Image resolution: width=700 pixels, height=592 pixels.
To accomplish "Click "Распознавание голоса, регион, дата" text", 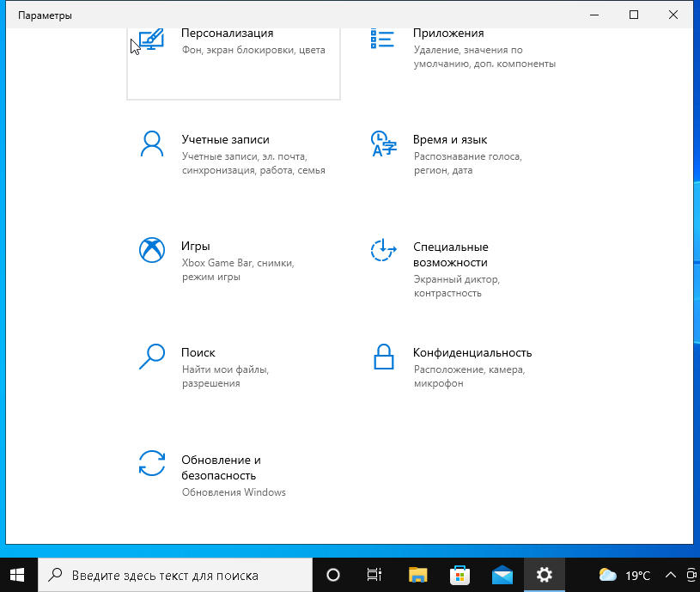I will point(468,163).
